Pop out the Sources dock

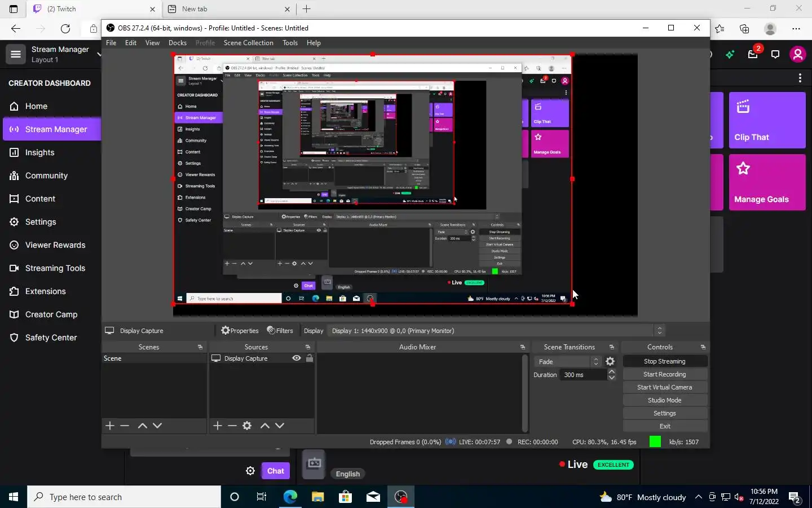[x=308, y=347]
